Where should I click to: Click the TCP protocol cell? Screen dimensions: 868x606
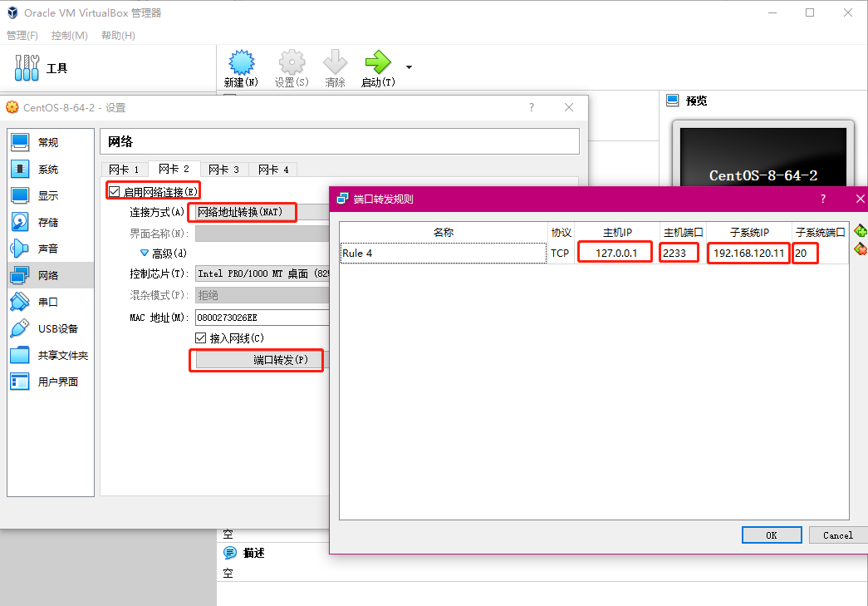pyautogui.click(x=560, y=254)
